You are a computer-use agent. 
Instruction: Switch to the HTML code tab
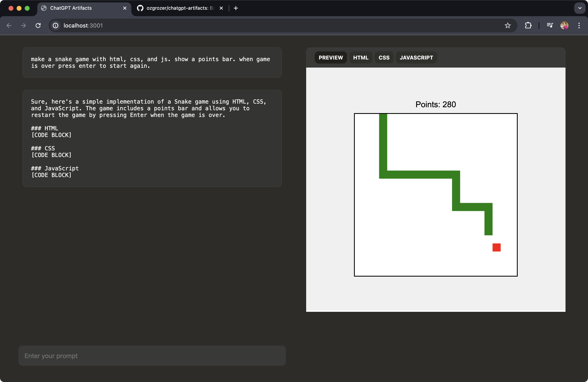(360, 57)
